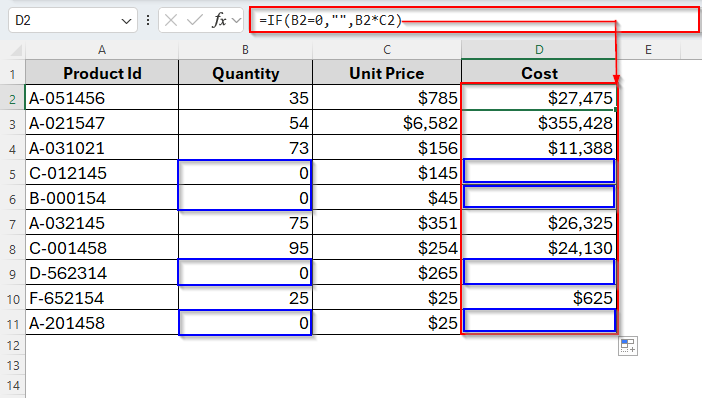Select cell containing A-031021
The image size is (702, 398).
(102, 148)
